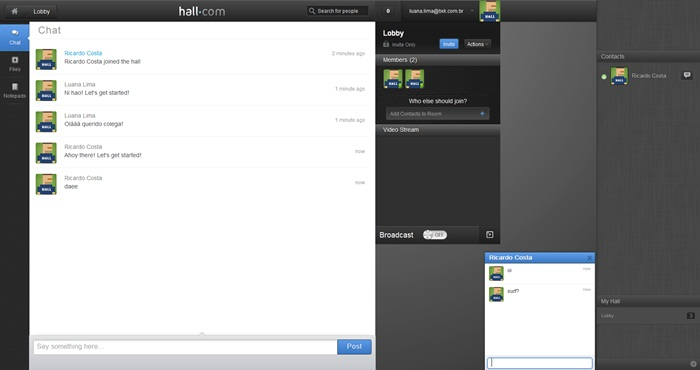Open the Files section in the sidebar

[x=15, y=64]
